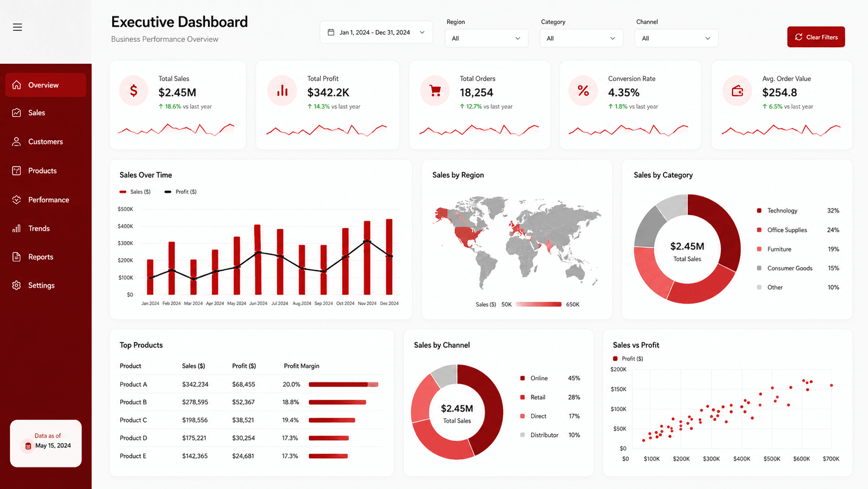Toggle Office Supplies legend entry

coord(782,230)
